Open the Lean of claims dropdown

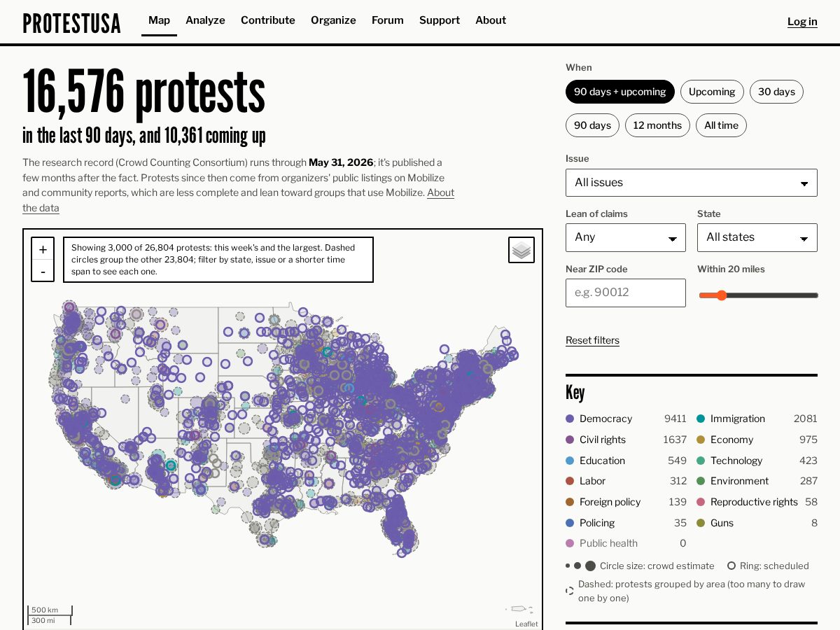click(x=626, y=237)
